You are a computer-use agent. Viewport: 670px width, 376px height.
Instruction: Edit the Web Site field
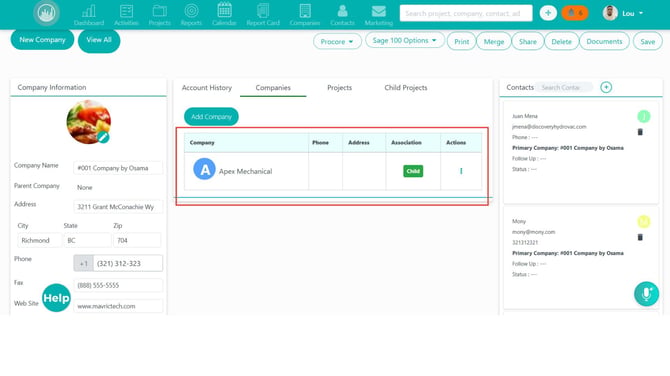pos(118,306)
